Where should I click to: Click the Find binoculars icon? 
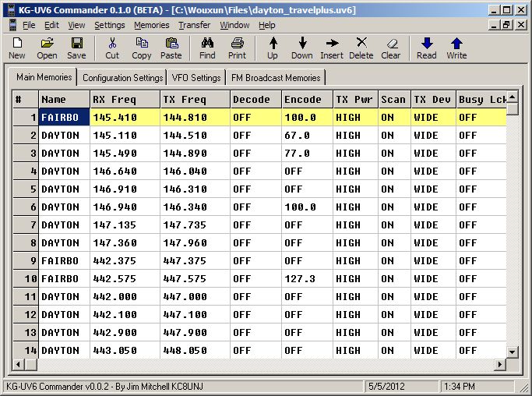pos(207,48)
